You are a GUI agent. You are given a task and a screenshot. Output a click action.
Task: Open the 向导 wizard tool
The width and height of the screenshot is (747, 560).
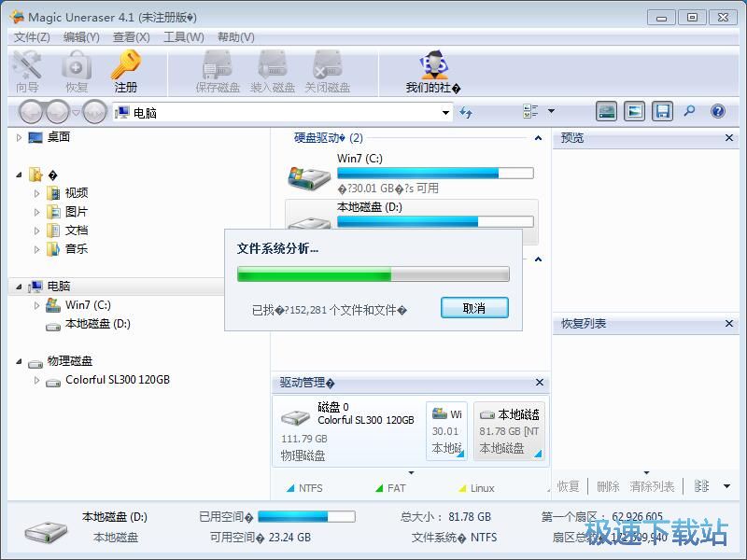tap(27, 72)
